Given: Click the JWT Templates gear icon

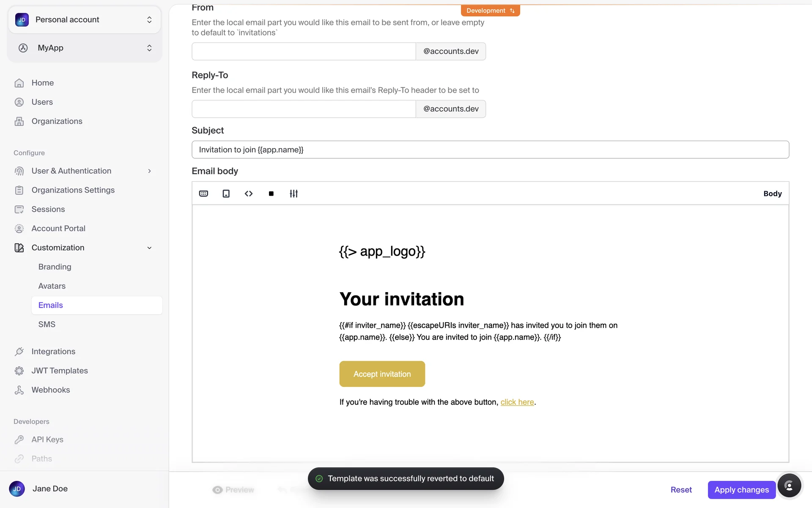Looking at the screenshot, I should point(19,371).
